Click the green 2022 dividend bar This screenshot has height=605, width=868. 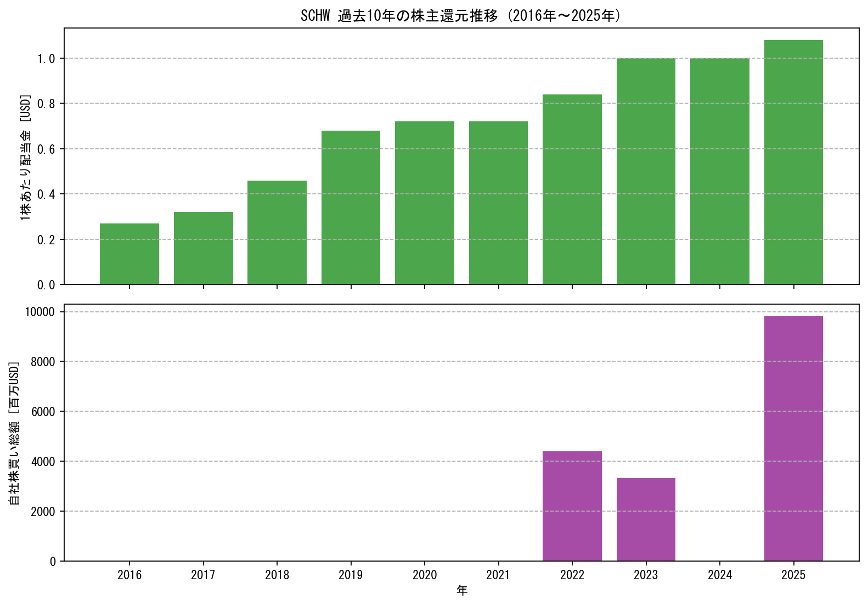[x=572, y=189]
